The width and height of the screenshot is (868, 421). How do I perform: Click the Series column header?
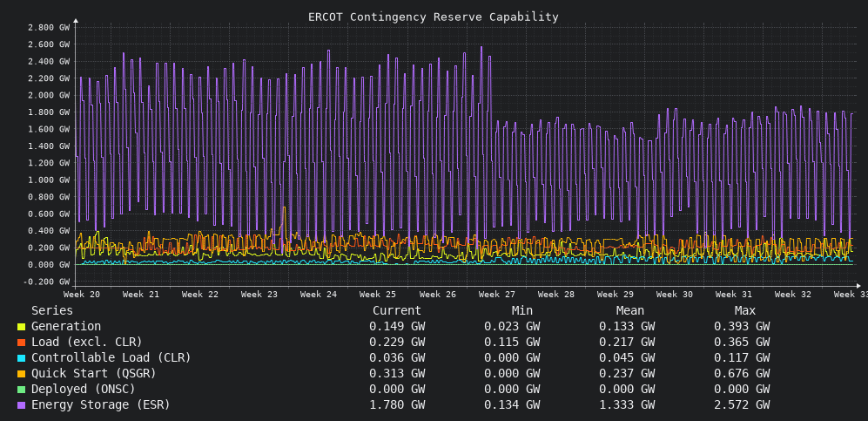click(52, 310)
